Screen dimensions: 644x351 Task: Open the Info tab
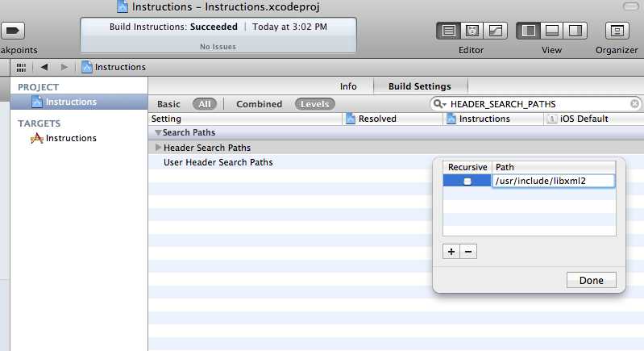pyautogui.click(x=348, y=86)
